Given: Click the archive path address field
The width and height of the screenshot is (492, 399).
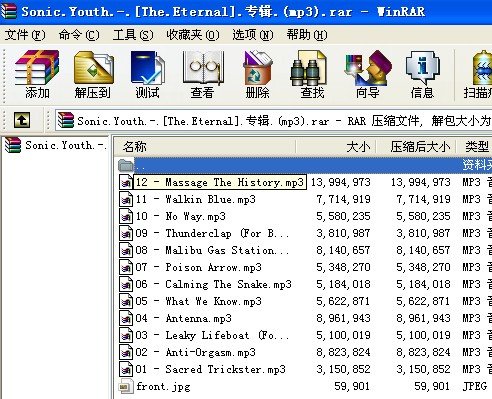Looking at the screenshot, I should pos(273,120).
